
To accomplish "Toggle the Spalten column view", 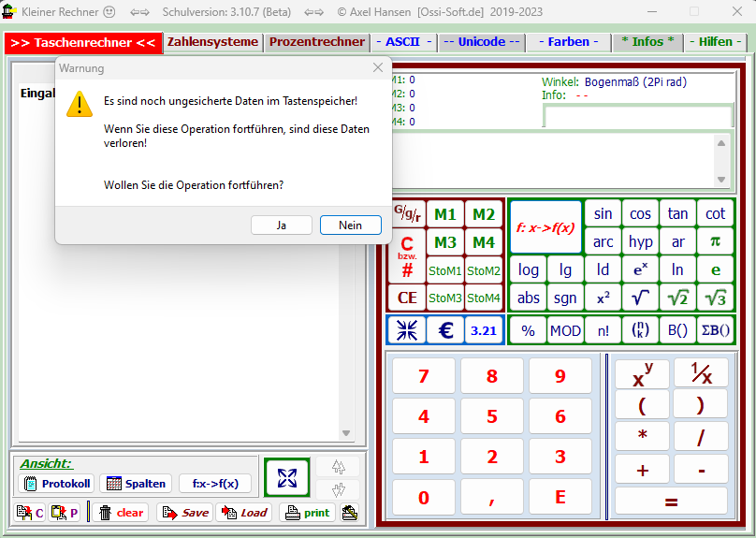I will pyautogui.click(x=137, y=484).
